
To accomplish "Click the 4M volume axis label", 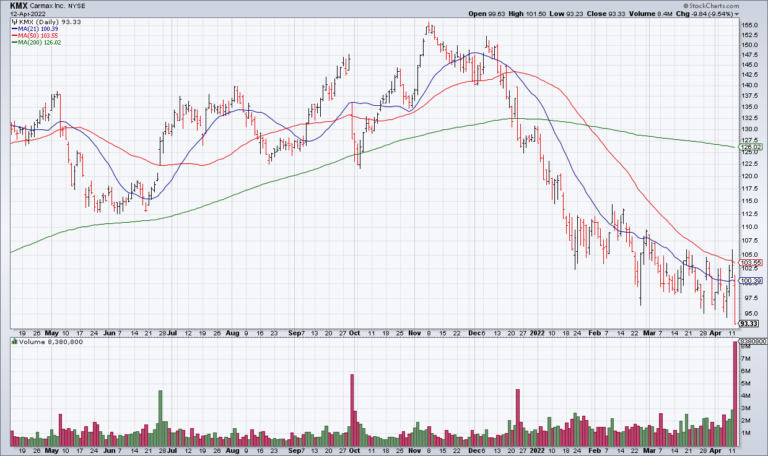I will pos(746,396).
